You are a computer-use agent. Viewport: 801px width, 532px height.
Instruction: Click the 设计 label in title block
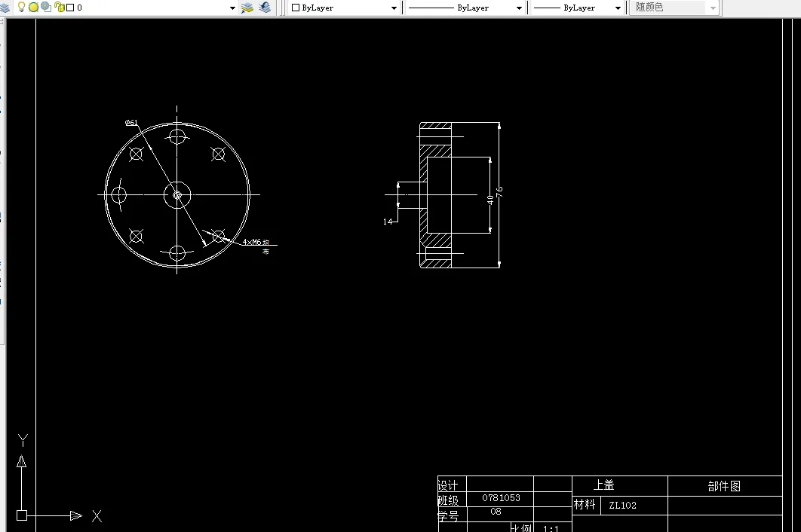(448, 485)
